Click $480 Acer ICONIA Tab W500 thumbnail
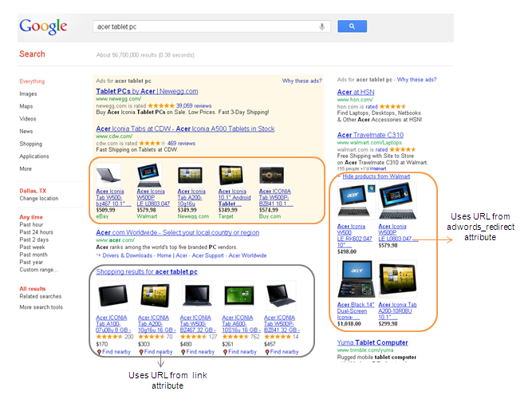Screen dimensions: 532x415 (197, 295)
